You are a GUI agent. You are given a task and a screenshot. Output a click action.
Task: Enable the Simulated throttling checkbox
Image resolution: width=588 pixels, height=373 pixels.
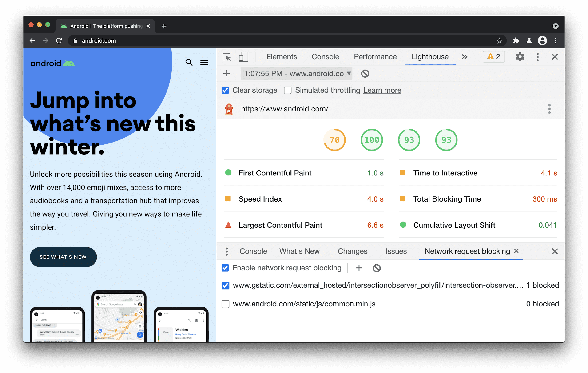click(287, 91)
